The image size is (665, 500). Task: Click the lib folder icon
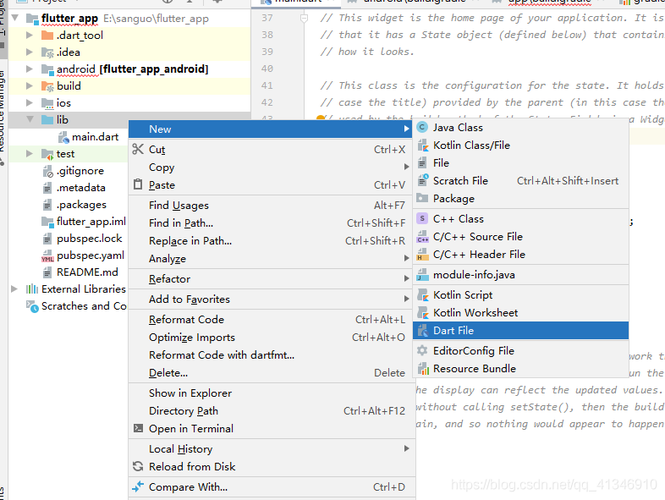47,120
